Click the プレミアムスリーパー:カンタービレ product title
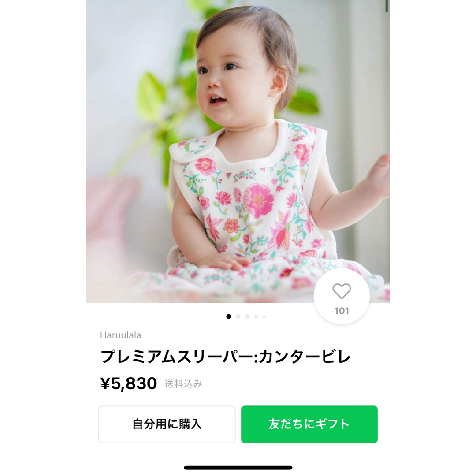 pyautogui.click(x=226, y=357)
